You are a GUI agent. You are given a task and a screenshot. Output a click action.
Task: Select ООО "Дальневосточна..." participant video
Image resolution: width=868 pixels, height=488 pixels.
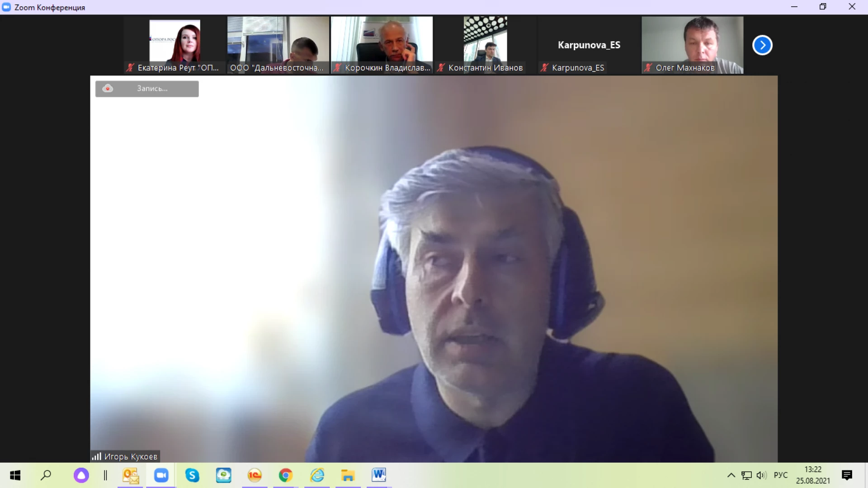coord(278,45)
